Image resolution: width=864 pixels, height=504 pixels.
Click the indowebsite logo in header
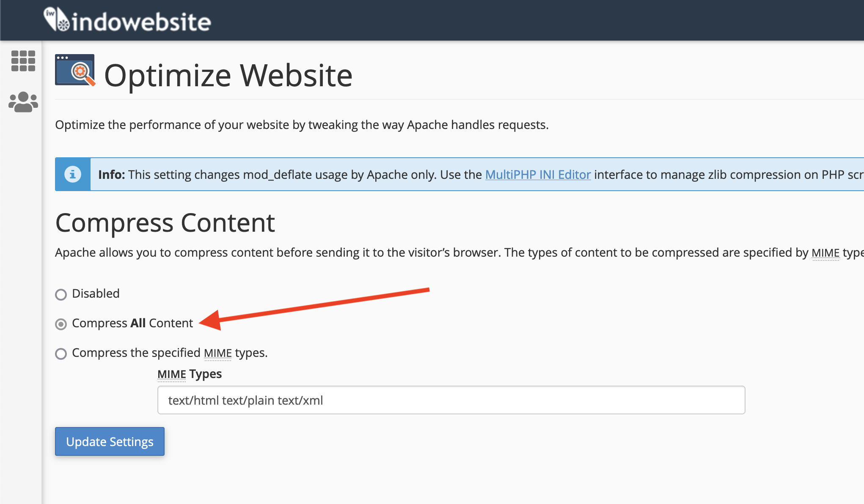coord(127,20)
